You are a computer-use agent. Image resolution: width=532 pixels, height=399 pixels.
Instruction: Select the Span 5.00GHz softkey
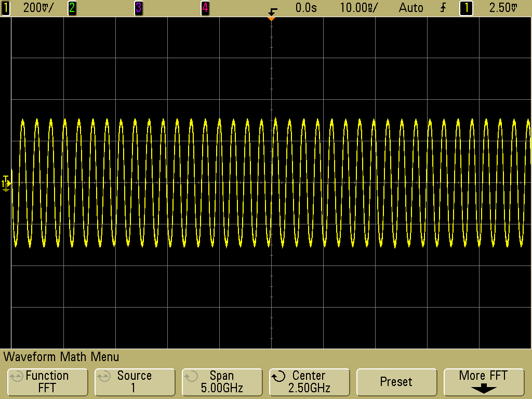click(x=221, y=382)
